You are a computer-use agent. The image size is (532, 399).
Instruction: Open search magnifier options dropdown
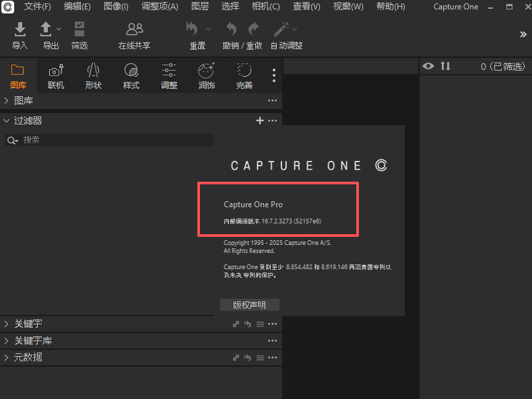tap(13, 141)
